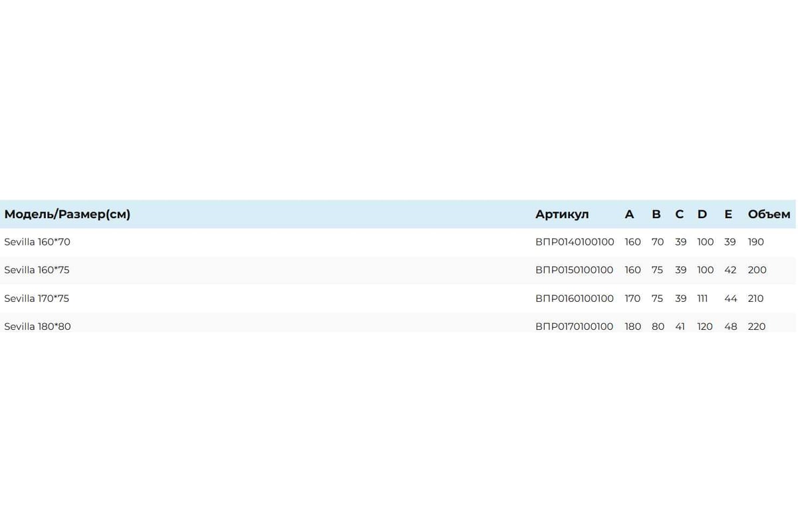Click column A value in Sevilla 160*70 row

tap(633, 242)
